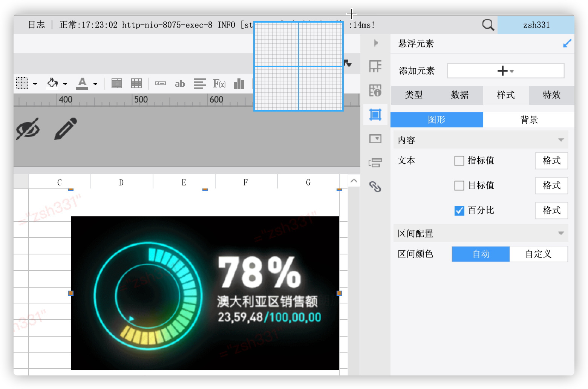Click the hidden-eye visibility icon

(x=28, y=129)
